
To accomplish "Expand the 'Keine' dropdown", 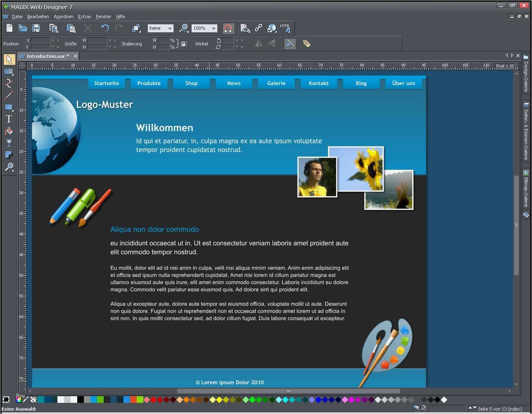I will tap(170, 29).
